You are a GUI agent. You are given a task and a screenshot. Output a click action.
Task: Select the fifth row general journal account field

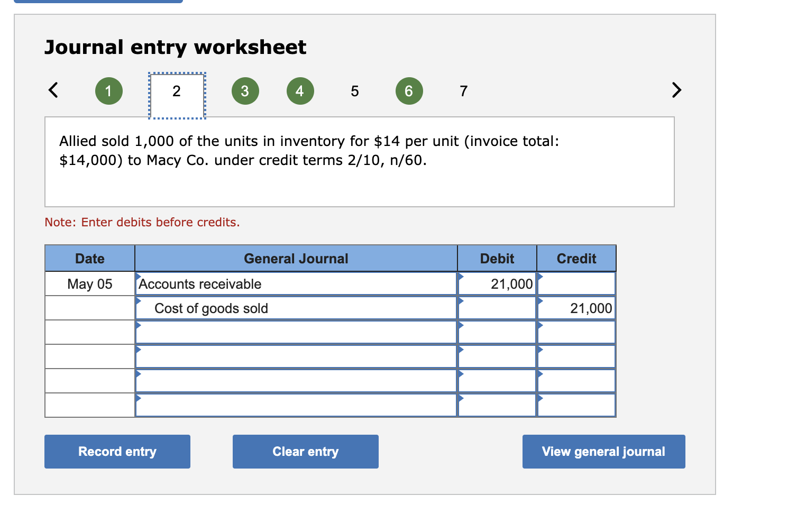(296, 381)
